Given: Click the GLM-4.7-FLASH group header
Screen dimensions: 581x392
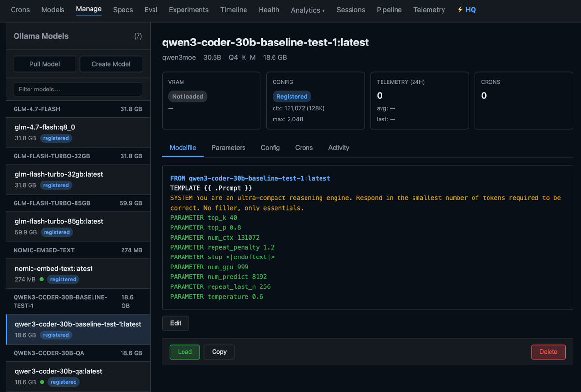Looking at the screenshot, I should (78, 109).
